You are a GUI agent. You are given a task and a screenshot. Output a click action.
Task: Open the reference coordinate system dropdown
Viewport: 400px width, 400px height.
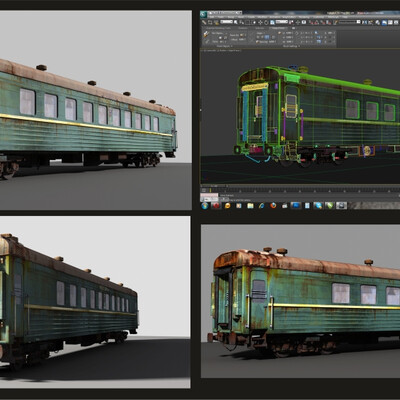pyautogui.click(x=282, y=22)
